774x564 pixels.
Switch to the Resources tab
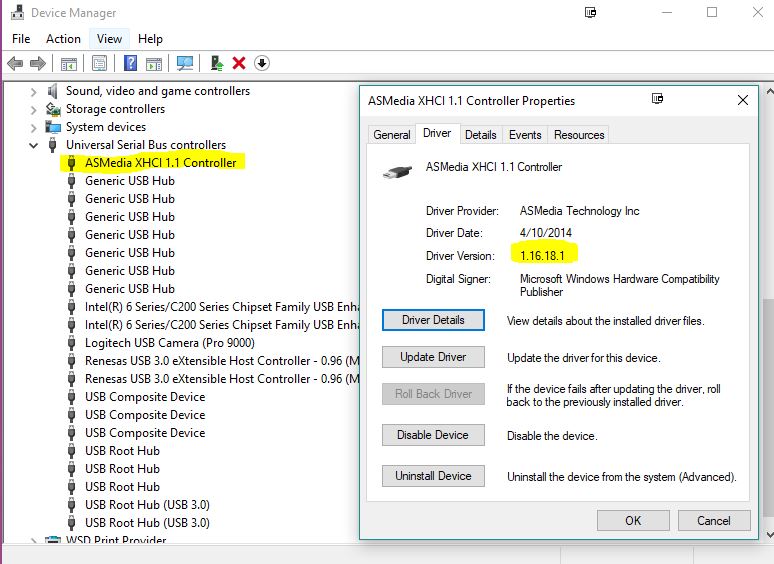(x=579, y=135)
